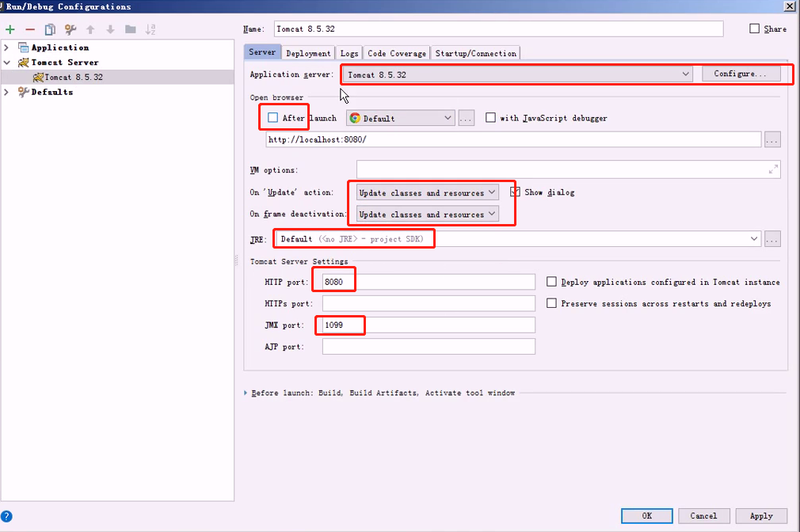Open the On frame deactivation dropdown
Viewport: 800px width, 532px height.
[428, 214]
